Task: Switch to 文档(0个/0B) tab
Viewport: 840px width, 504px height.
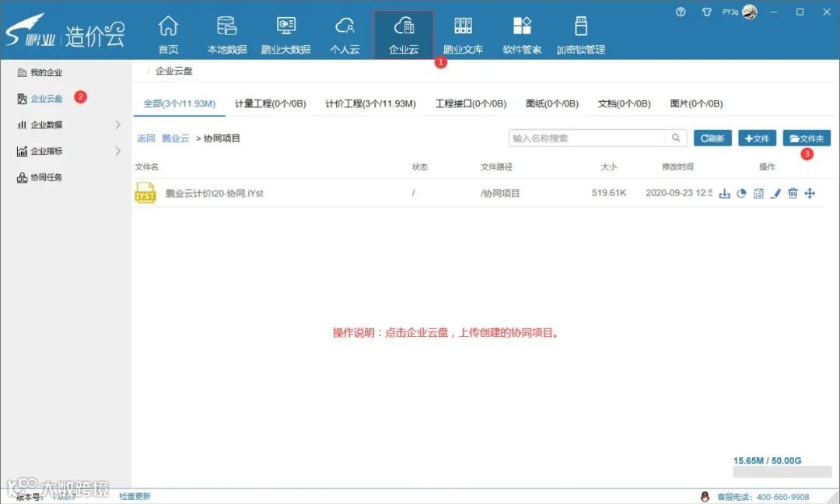Action: [x=624, y=103]
